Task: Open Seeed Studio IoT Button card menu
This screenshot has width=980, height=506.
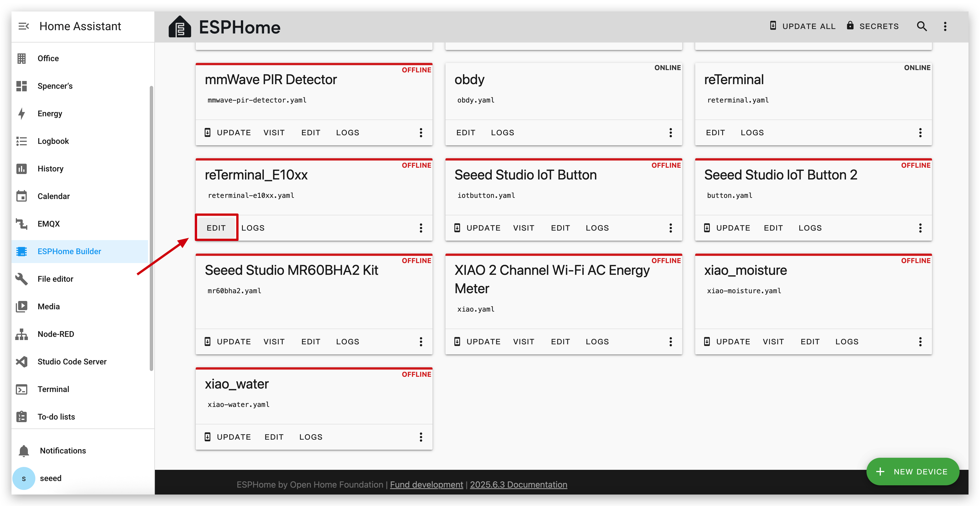Action: pos(670,228)
